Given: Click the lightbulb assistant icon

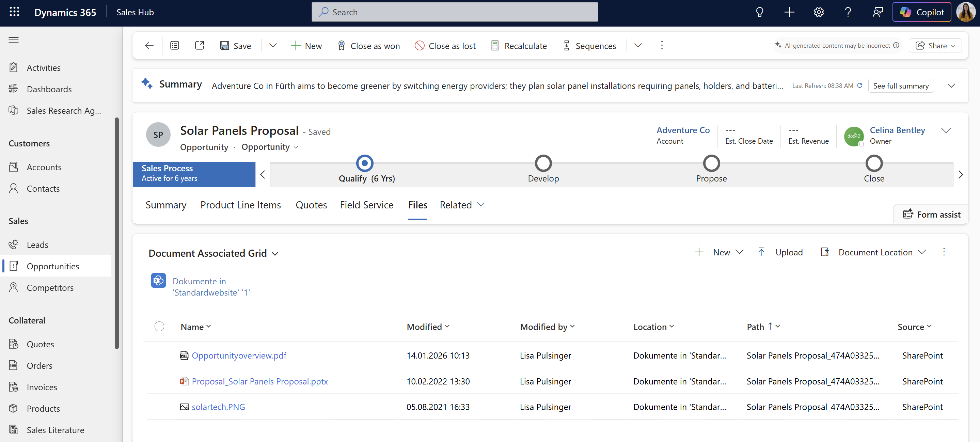Looking at the screenshot, I should click(x=760, y=12).
